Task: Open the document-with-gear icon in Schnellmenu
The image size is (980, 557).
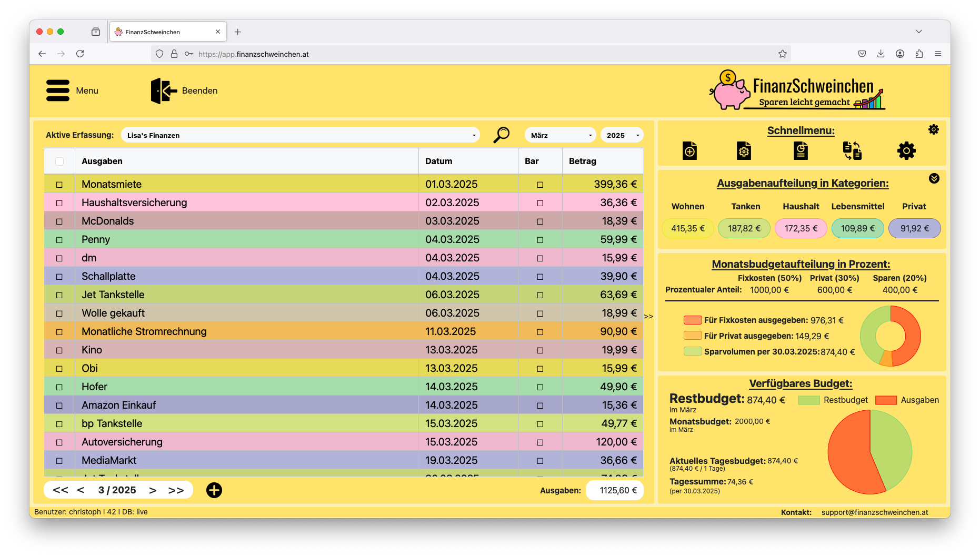Action: pos(744,151)
